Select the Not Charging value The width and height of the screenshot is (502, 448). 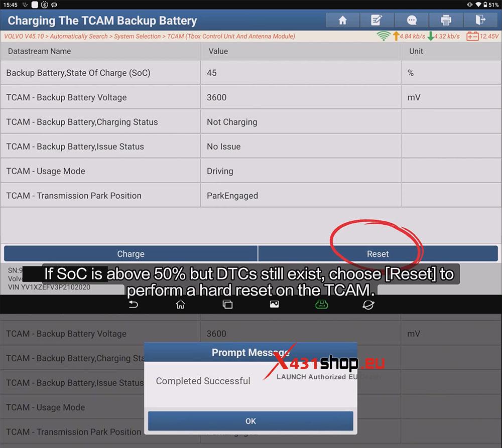point(232,122)
